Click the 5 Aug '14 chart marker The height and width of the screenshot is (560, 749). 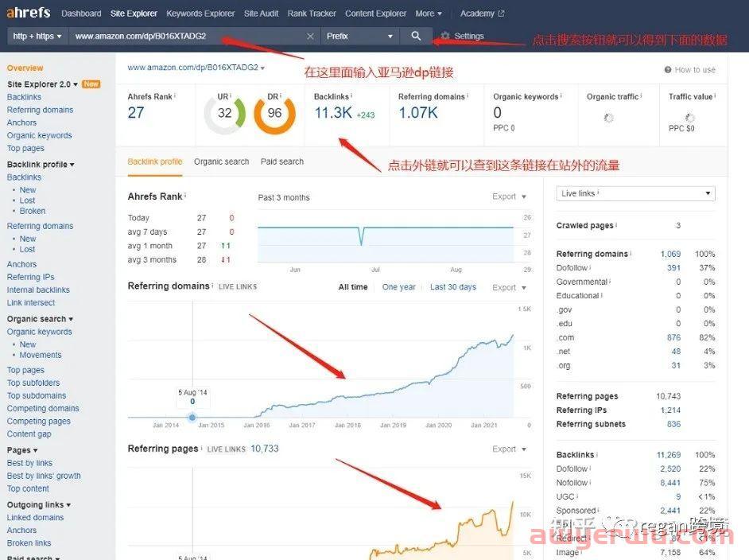click(192, 417)
